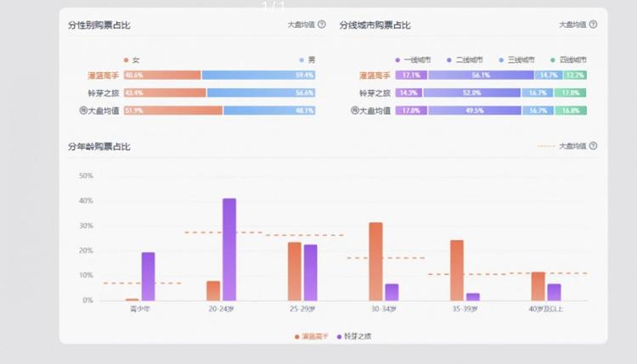Toggle the 男 legend in gender chart
The width and height of the screenshot is (637, 364).
coord(307,60)
